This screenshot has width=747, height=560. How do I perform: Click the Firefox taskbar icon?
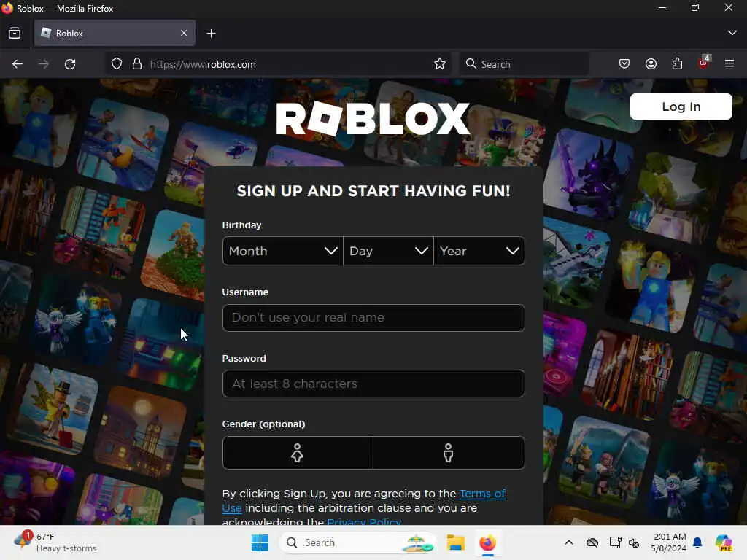point(487,542)
